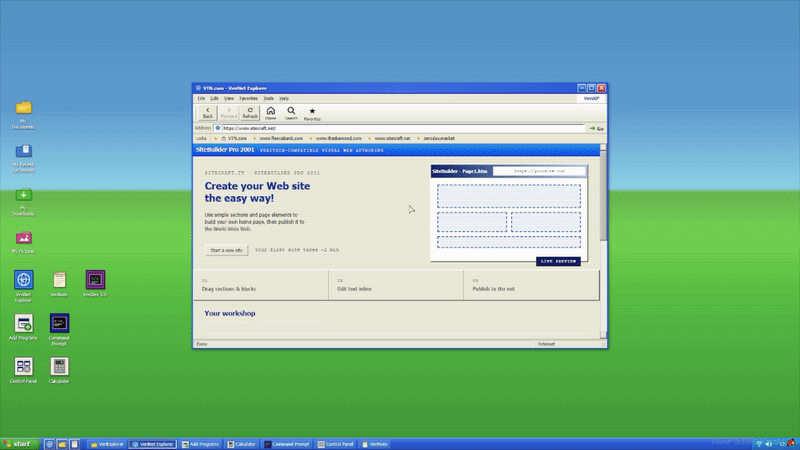Click the volume speaker tray icon
This screenshot has height=450, width=800.
coord(769,444)
